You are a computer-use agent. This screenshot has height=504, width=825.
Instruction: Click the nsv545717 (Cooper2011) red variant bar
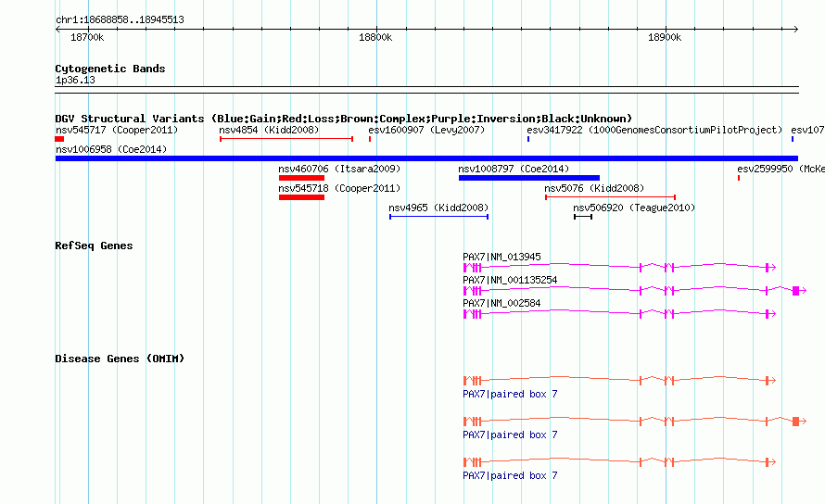pyautogui.click(x=59, y=139)
